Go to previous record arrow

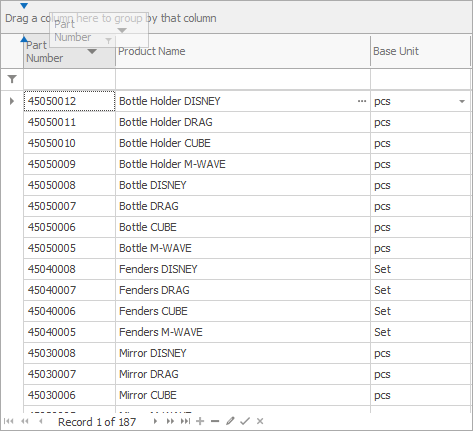(41, 421)
